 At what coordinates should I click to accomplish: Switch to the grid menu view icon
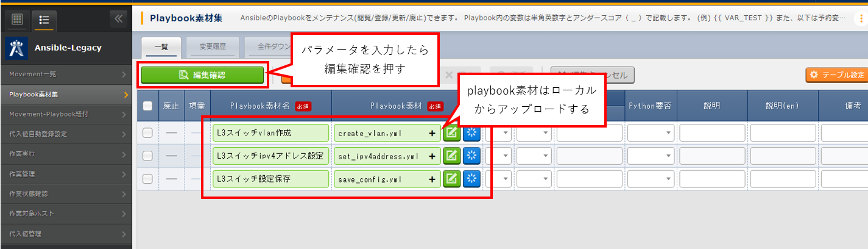[18, 20]
